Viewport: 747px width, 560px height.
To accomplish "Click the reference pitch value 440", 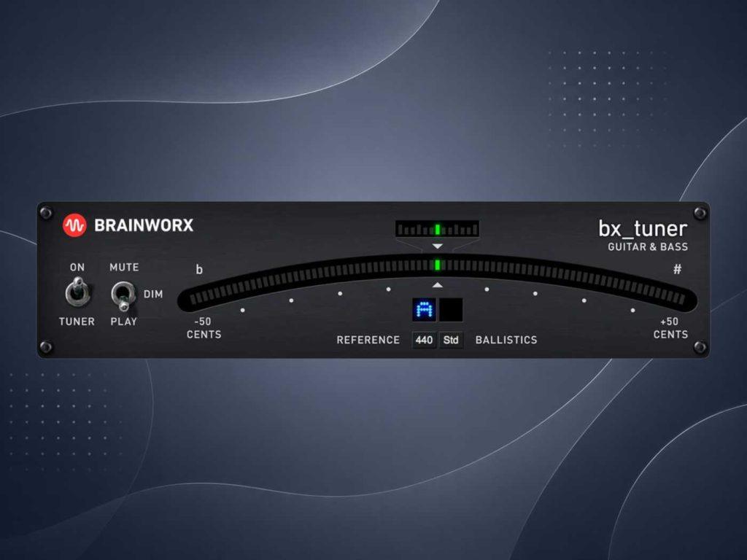I will tap(424, 340).
